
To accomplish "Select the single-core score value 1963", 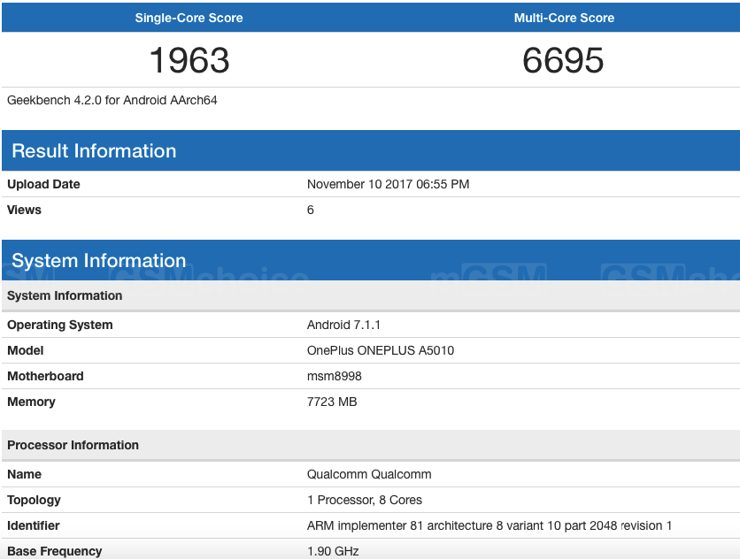I will [x=189, y=60].
